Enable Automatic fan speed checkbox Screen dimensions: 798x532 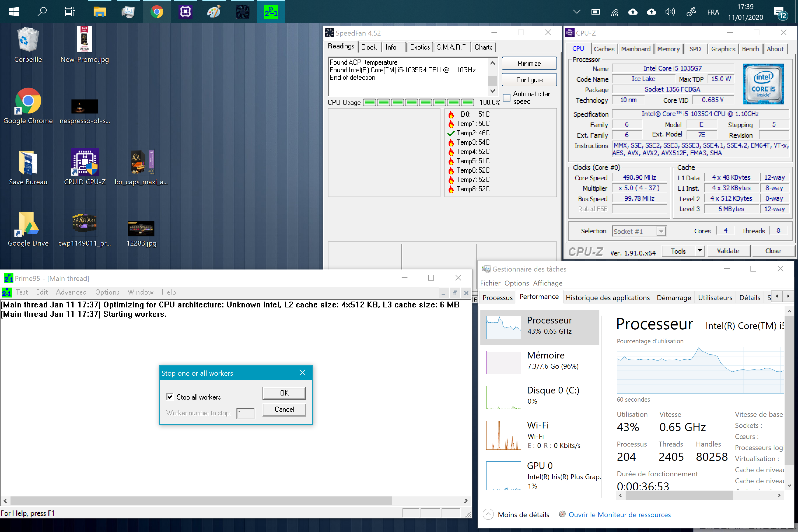pyautogui.click(x=507, y=98)
